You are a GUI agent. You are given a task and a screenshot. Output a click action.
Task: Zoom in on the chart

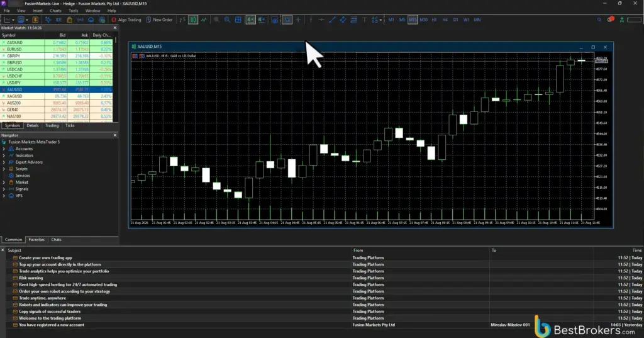coord(216,20)
